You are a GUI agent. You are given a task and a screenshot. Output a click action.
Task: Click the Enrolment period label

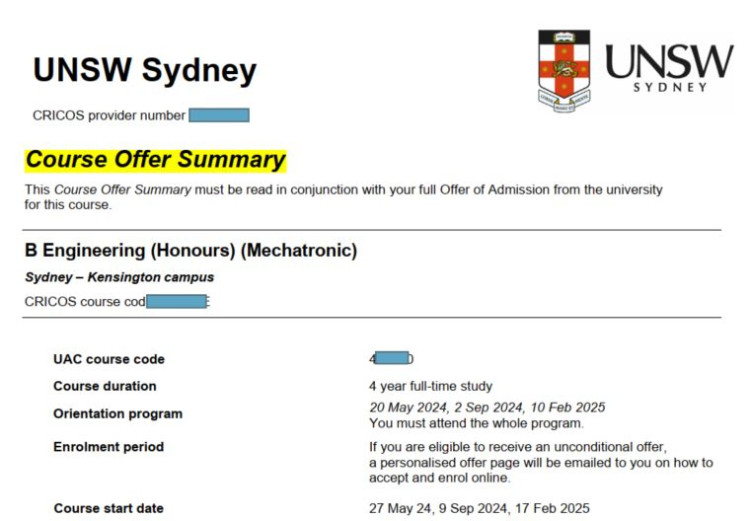click(x=109, y=447)
